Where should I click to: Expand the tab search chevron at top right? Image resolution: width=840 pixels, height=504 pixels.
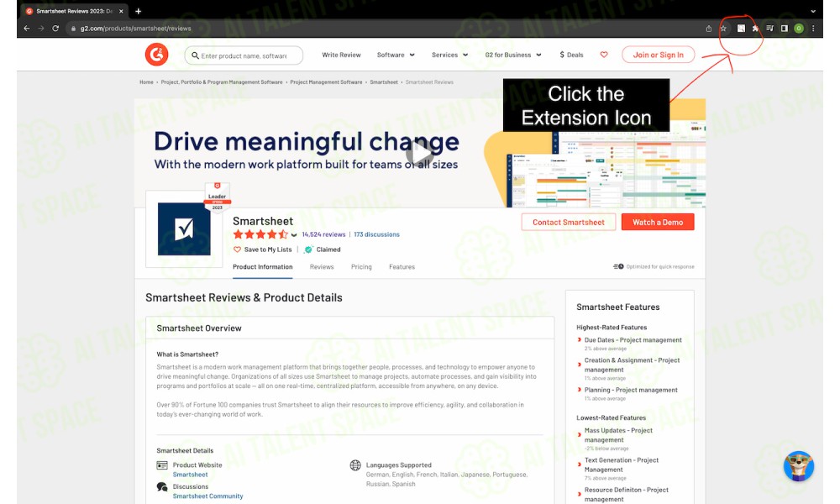click(x=812, y=11)
